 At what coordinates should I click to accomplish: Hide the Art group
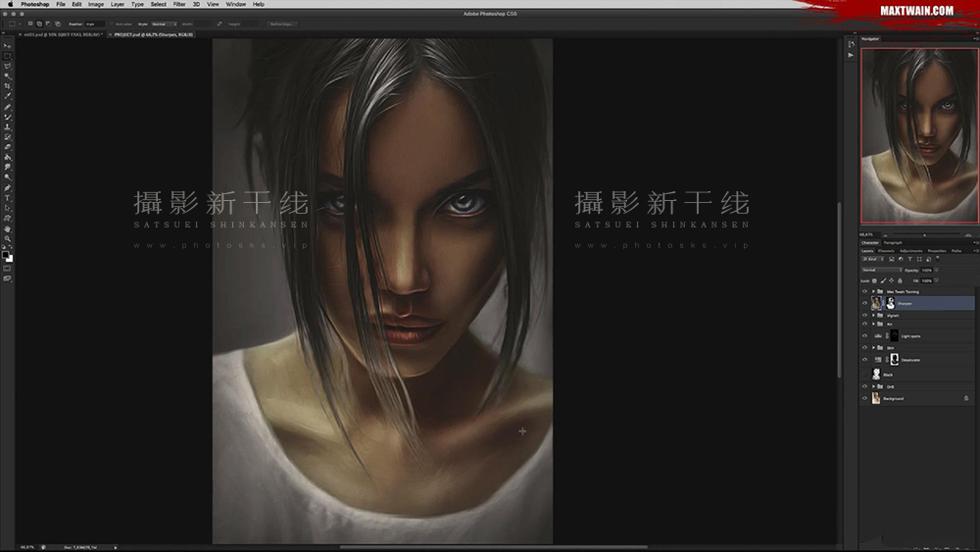coord(865,324)
